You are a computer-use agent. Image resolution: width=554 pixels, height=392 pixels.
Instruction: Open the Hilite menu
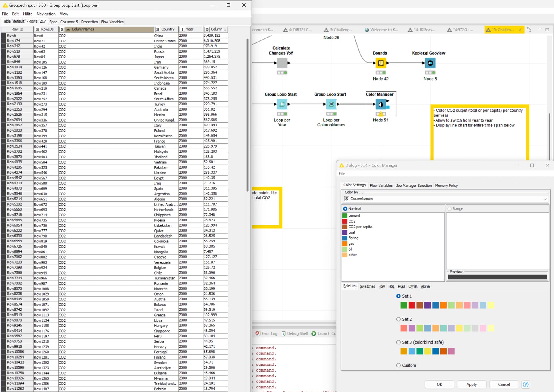[x=27, y=14]
